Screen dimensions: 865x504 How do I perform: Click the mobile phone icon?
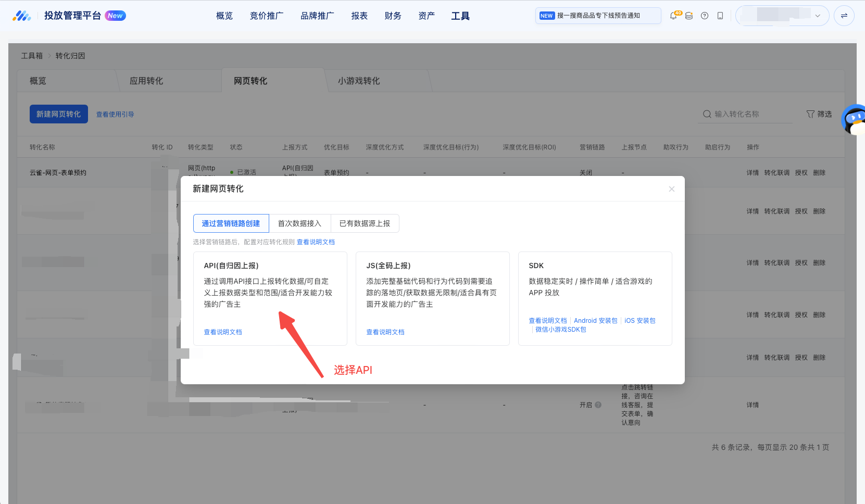tap(720, 16)
